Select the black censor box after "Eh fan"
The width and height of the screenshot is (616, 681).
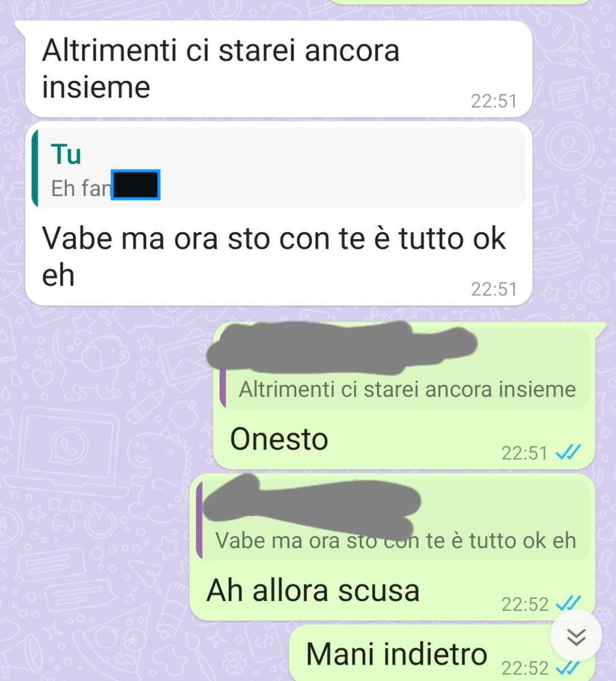tap(135, 185)
